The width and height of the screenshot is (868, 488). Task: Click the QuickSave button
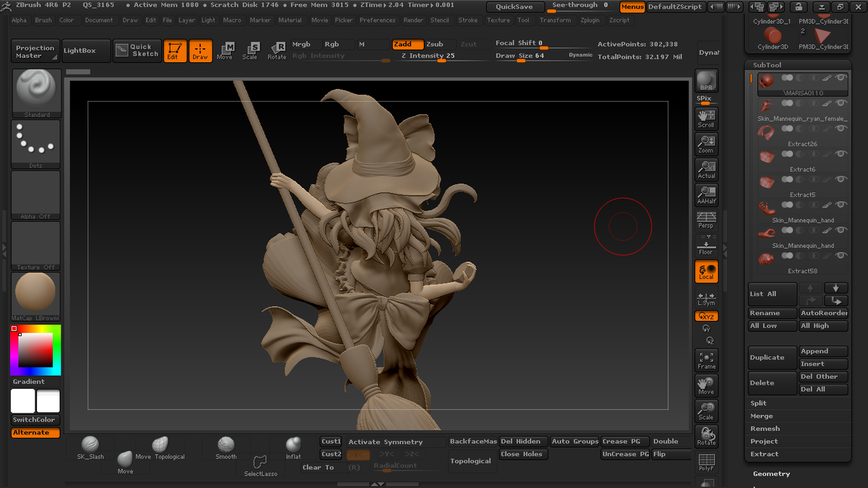click(514, 7)
